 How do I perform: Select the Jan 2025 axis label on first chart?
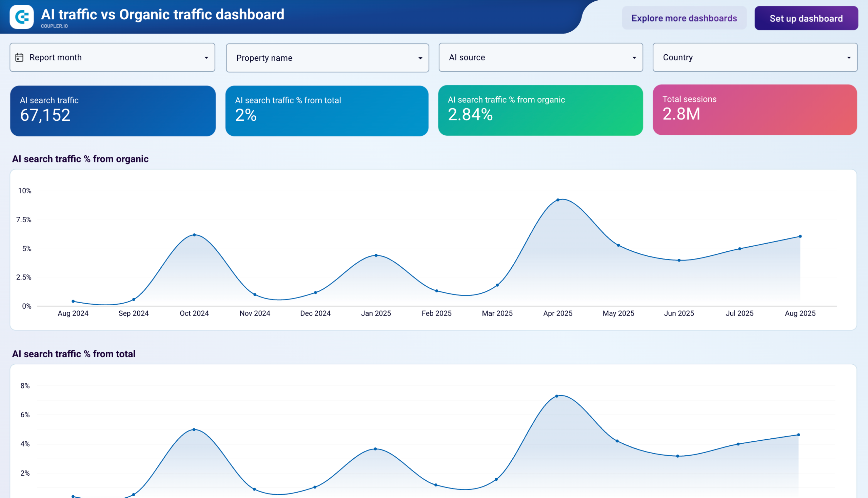point(376,313)
